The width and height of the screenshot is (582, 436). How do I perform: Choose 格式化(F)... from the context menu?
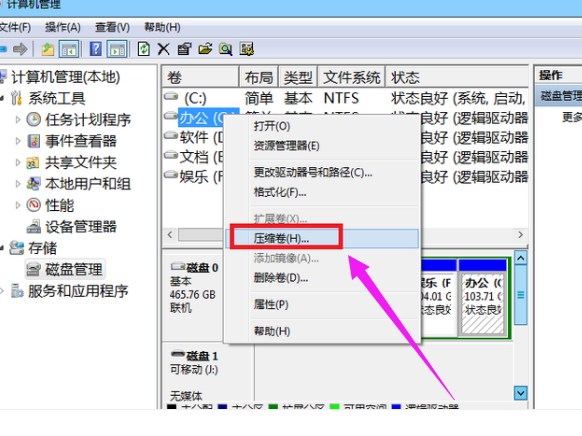coord(280,192)
